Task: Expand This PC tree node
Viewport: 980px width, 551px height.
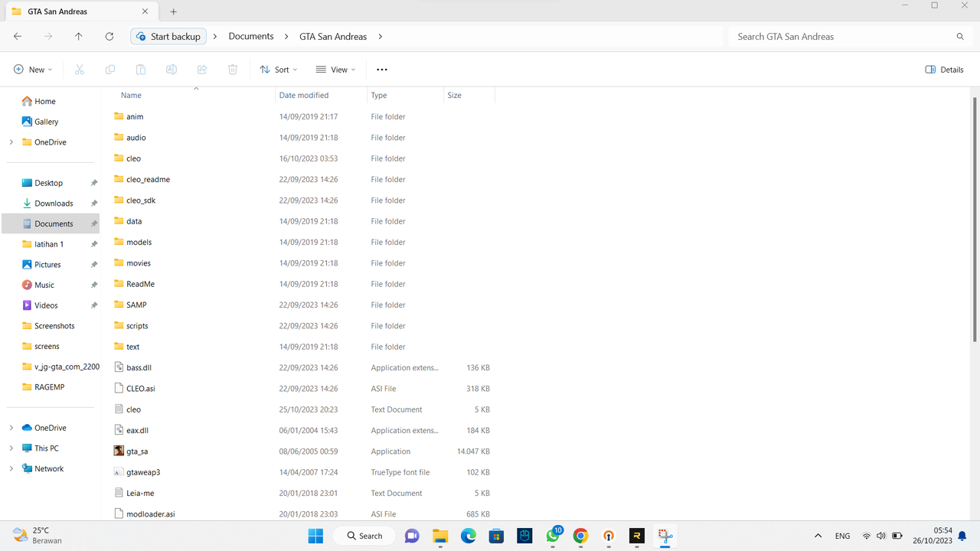Action: [11, 448]
